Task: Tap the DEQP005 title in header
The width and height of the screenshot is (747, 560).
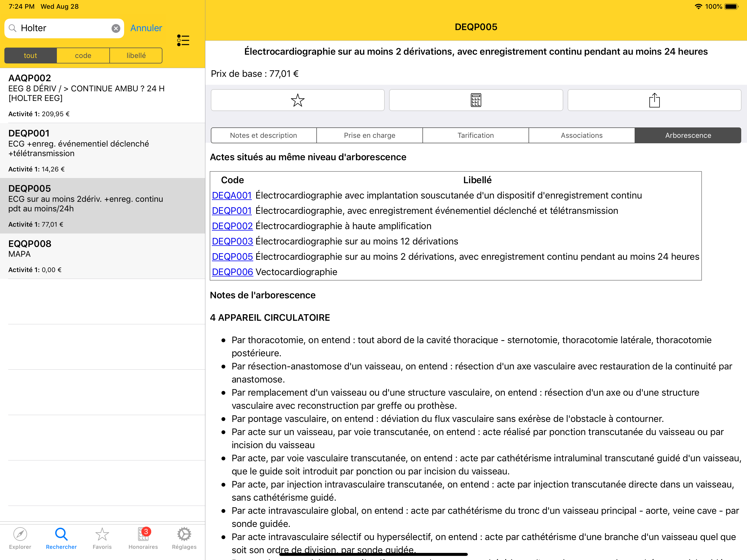Action: point(476,27)
